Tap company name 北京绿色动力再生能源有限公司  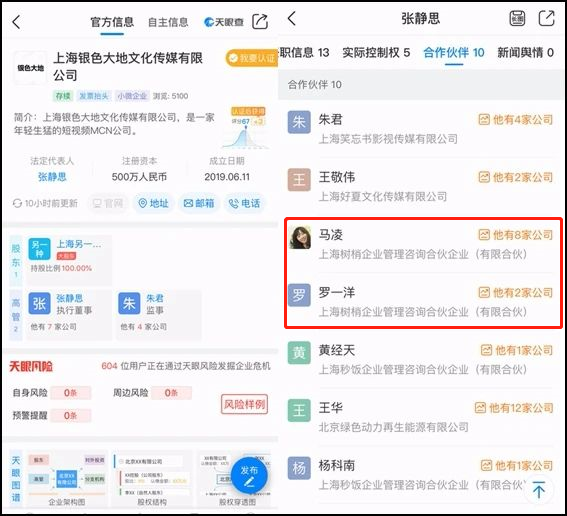393,427
